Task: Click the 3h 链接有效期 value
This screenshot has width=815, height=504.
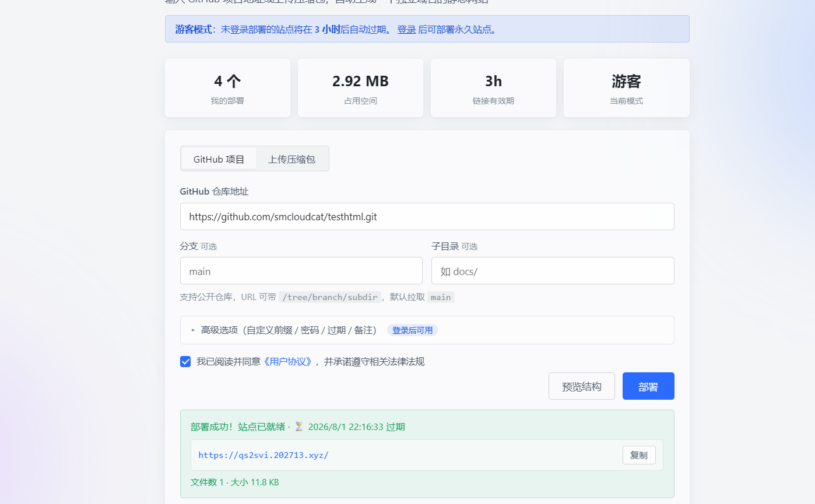Action: pyautogui.click(x=493, y=81)
